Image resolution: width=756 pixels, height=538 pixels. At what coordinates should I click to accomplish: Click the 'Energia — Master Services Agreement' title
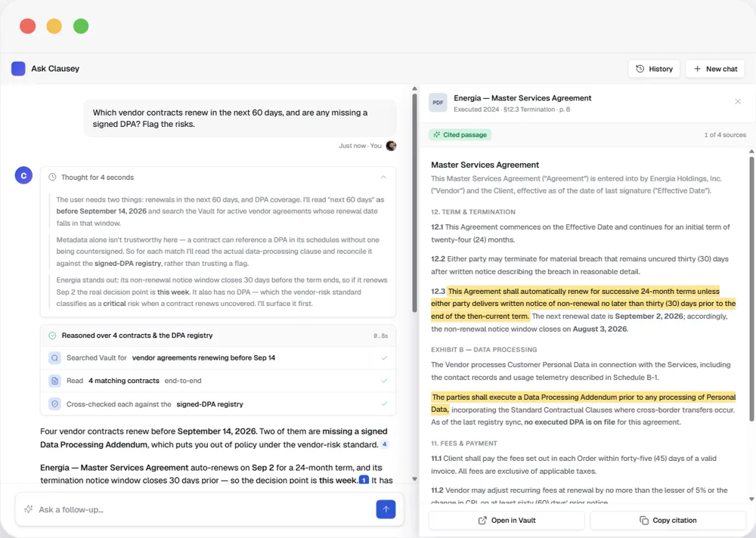(x=522, y=98)
